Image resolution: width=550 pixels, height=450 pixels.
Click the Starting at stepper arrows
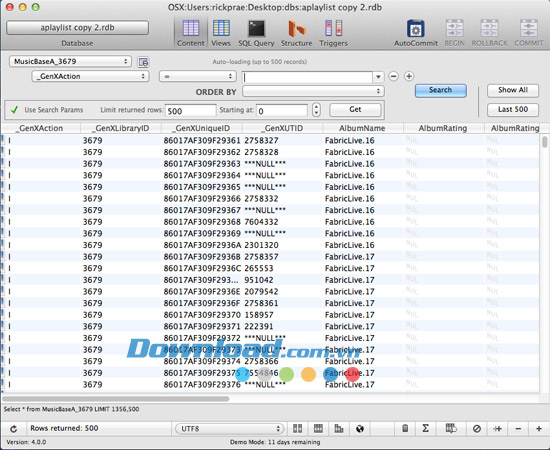[316, 110]
